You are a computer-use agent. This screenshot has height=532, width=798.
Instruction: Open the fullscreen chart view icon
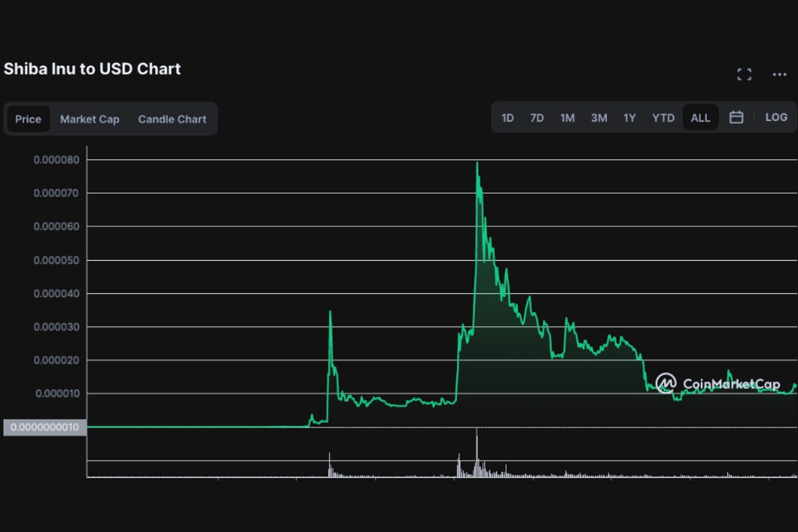[x=744, y=74]
